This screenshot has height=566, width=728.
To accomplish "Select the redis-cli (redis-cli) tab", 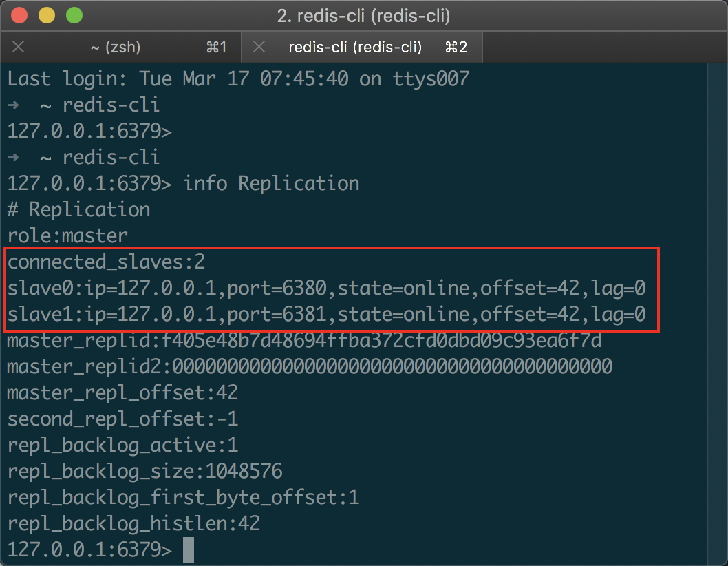I will click(362, 48).
